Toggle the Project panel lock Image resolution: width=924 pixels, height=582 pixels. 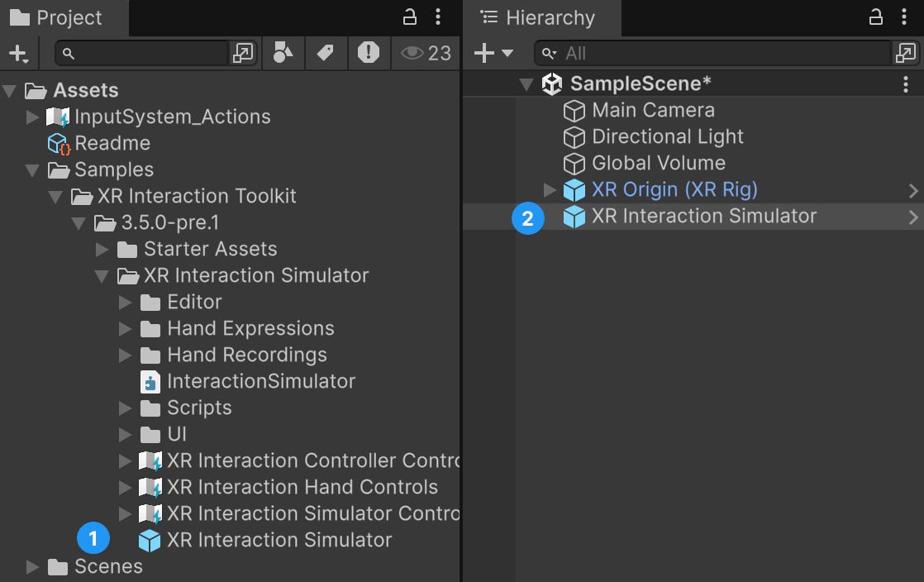coord(410,17)
